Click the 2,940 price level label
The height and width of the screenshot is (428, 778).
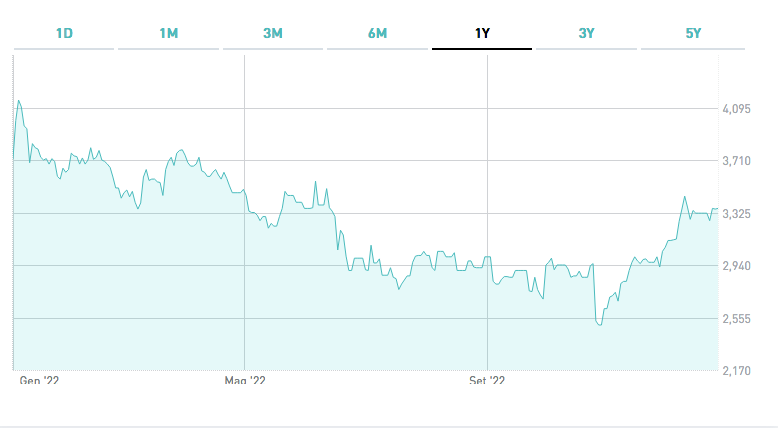736,266
